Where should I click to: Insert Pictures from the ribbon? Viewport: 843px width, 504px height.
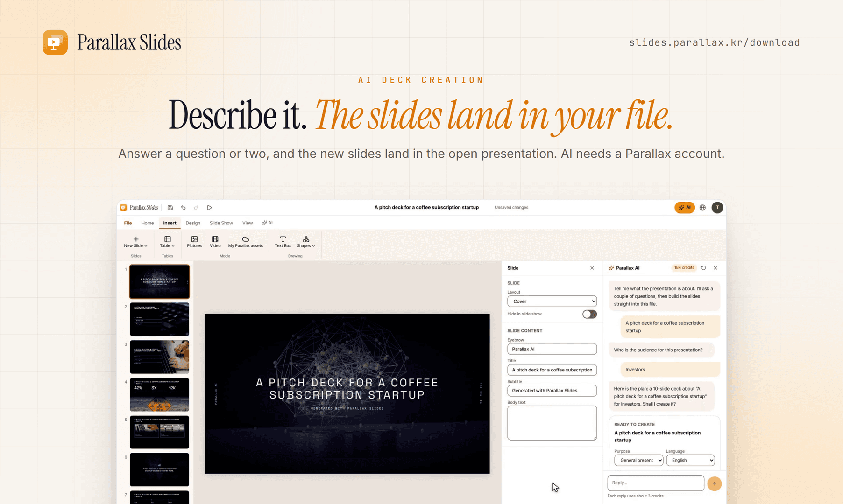pyautogui.click(x=194, y=242)
